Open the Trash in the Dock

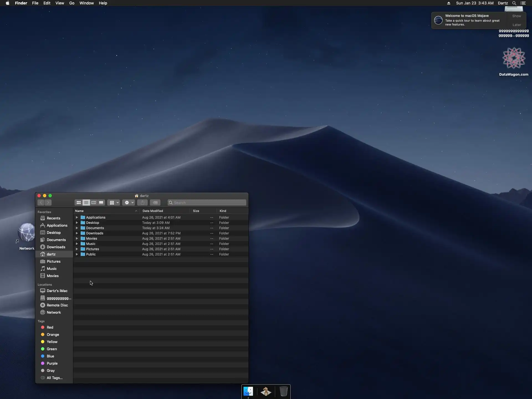click(x=283, y=391)
